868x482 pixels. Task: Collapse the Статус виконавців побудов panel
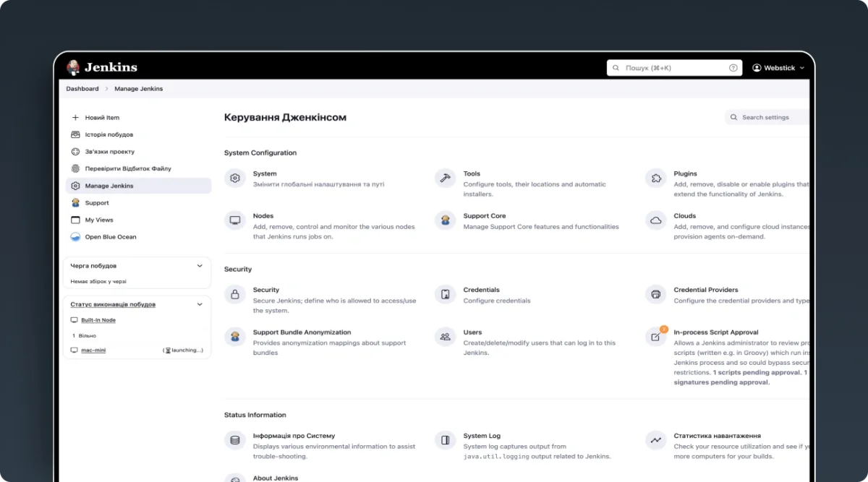click(x=200, y=304)
